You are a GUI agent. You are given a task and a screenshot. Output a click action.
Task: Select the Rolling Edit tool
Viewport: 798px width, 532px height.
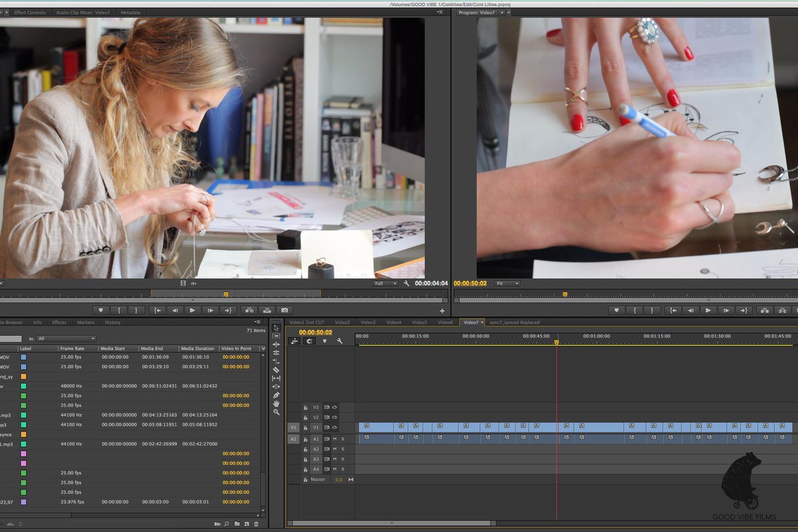coord(276,352)
